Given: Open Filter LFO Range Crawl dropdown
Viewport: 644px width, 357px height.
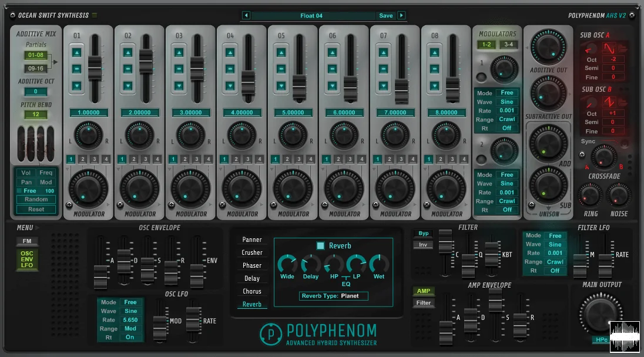Looking at the screenshot, I should (x=555, y=262).
